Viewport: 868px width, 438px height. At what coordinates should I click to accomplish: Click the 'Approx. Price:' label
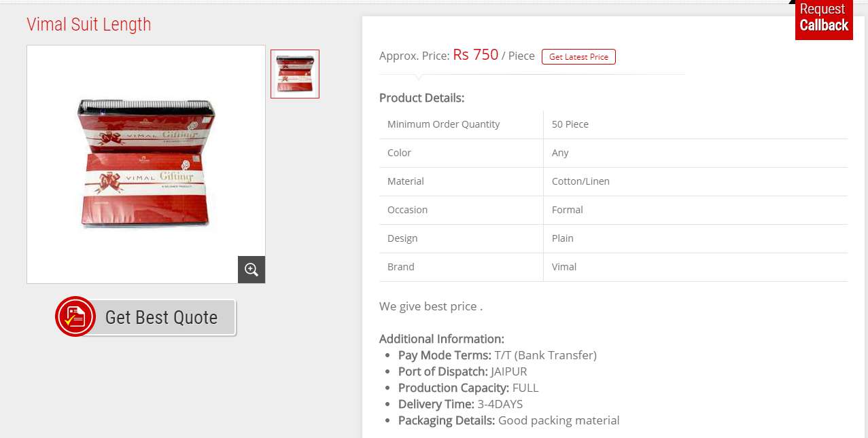pos(415,56)
